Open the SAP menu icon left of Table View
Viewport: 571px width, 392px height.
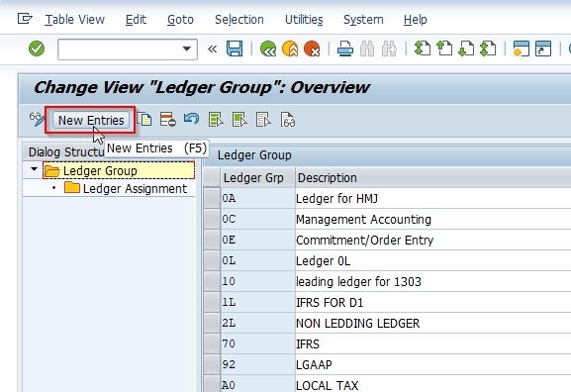25,19
